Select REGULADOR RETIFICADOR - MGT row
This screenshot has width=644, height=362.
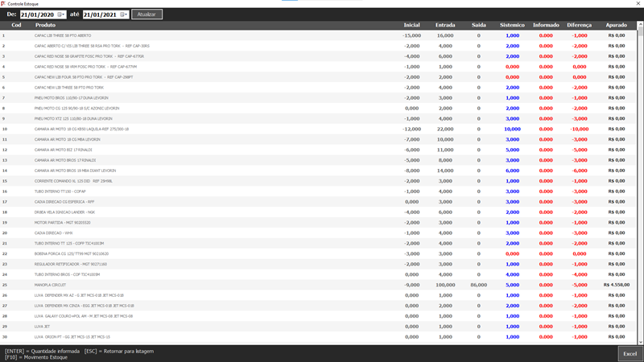pos(318,265)
